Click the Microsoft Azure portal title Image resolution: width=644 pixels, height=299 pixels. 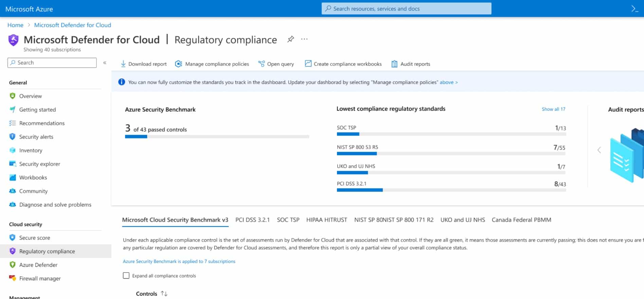[x=29, y=9]
